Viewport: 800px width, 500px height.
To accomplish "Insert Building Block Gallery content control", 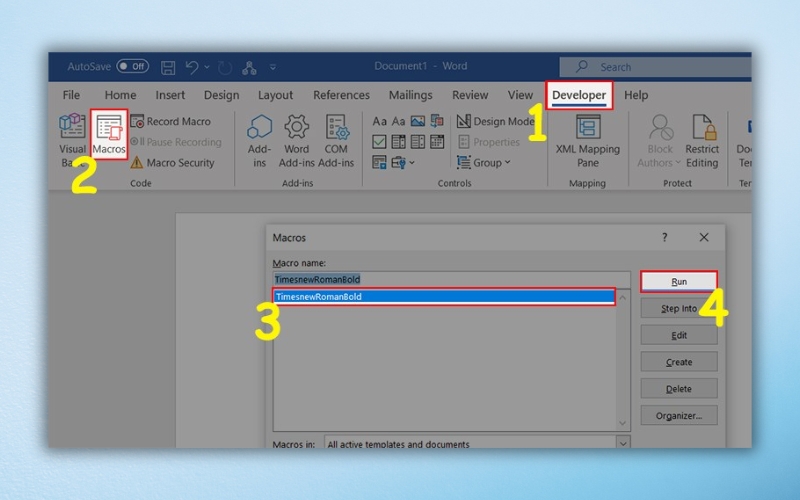I will 437,121.
